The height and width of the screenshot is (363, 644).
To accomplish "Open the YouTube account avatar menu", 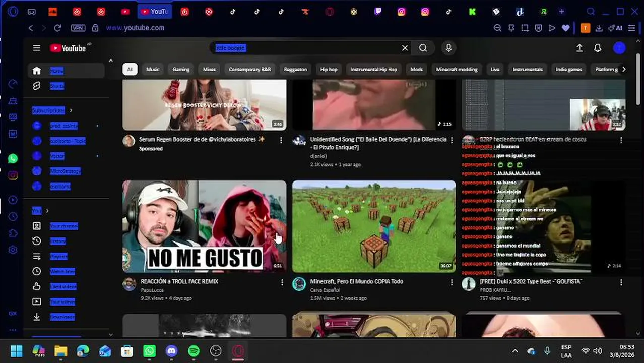I will pyautogui.click(x=619, y=48).
